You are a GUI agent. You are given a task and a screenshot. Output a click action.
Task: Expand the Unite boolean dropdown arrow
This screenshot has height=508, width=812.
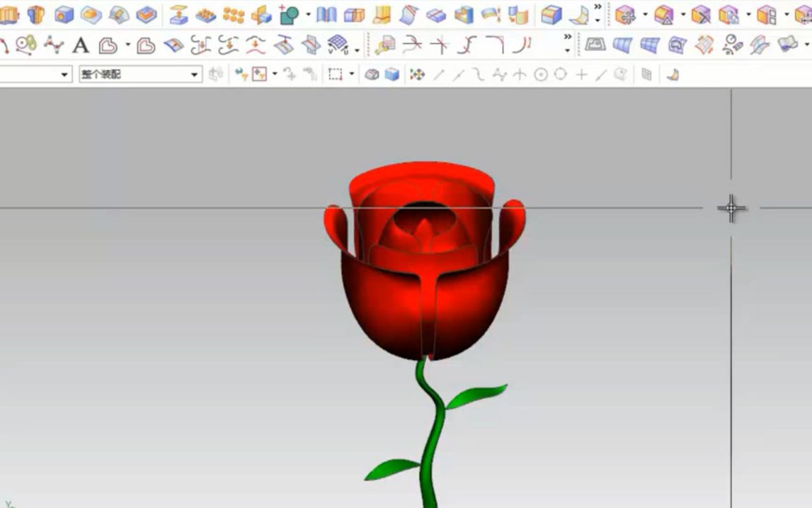pos(308,14)
